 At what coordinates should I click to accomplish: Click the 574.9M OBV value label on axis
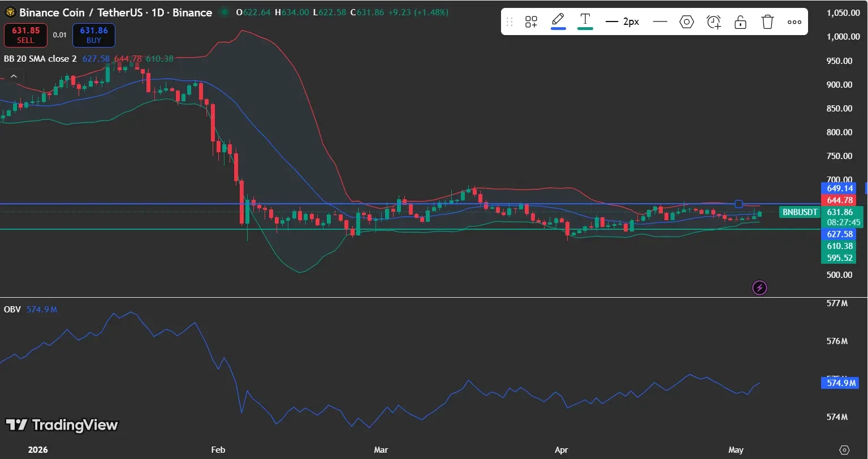click(839, 383)
